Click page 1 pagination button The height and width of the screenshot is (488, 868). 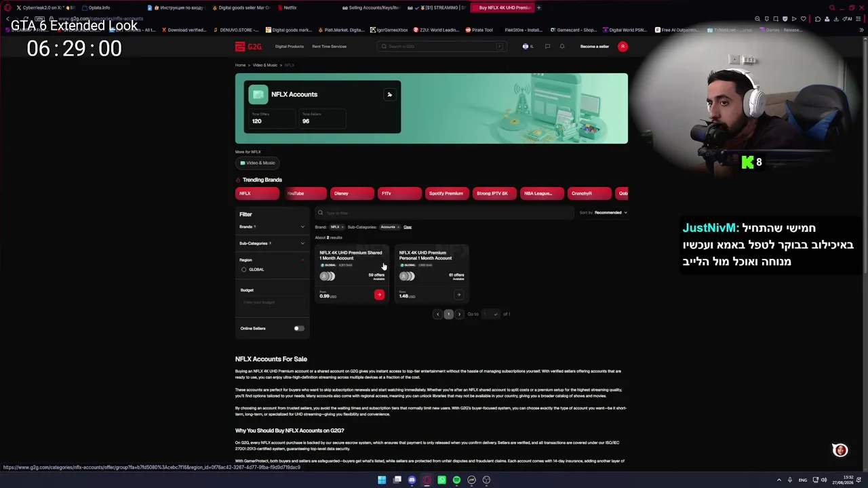448,314
